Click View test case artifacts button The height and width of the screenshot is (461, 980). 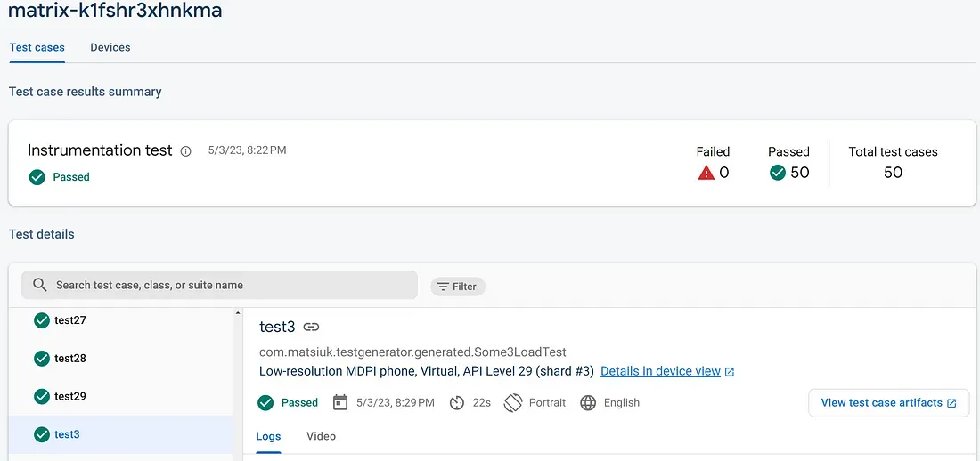[889, 403]
